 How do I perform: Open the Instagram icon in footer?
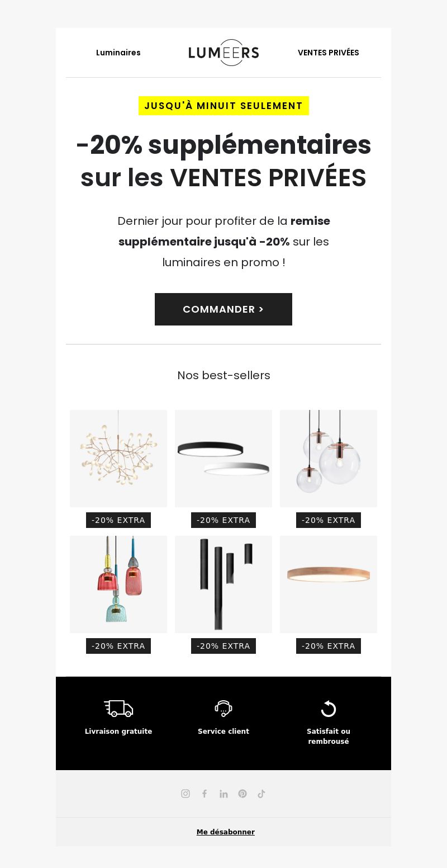click(x=186, y=794)
